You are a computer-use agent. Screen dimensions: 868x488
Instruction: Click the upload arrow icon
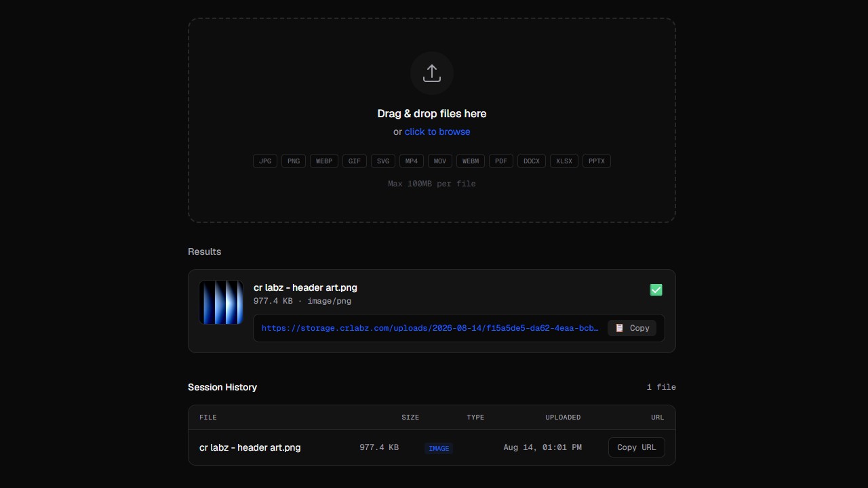[x=432, y=73]
